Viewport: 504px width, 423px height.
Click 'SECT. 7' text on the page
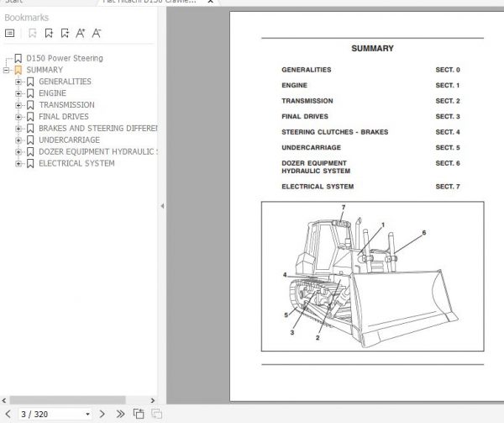coord(448,187)
